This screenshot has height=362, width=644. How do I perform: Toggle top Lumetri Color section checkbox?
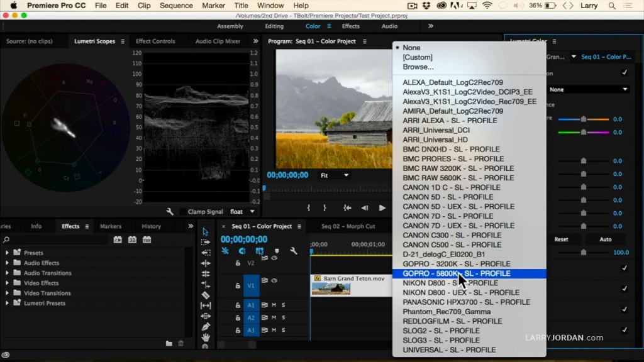pos(625,73)
